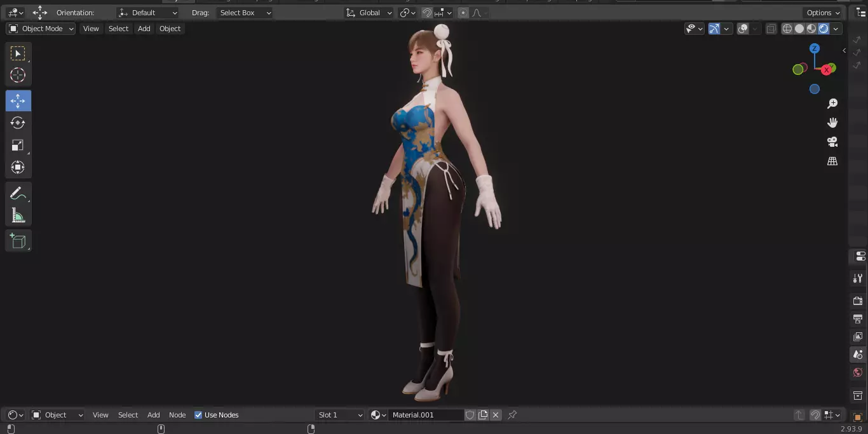This screenshot has width=868, height=434.
Task: Duplicate material with new material icon
Action: pyautogui.click(x=483, y=415)
